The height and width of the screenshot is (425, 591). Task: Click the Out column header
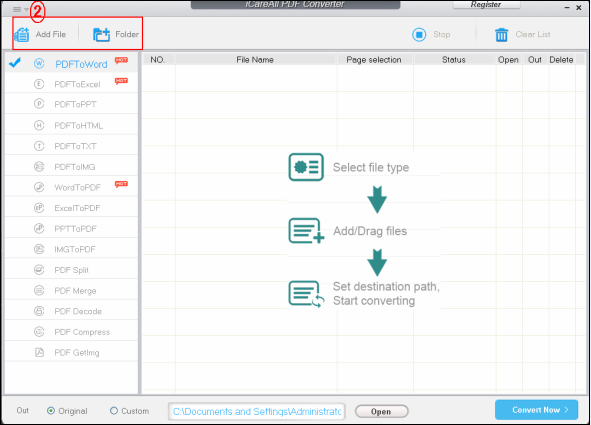[535, 60]
